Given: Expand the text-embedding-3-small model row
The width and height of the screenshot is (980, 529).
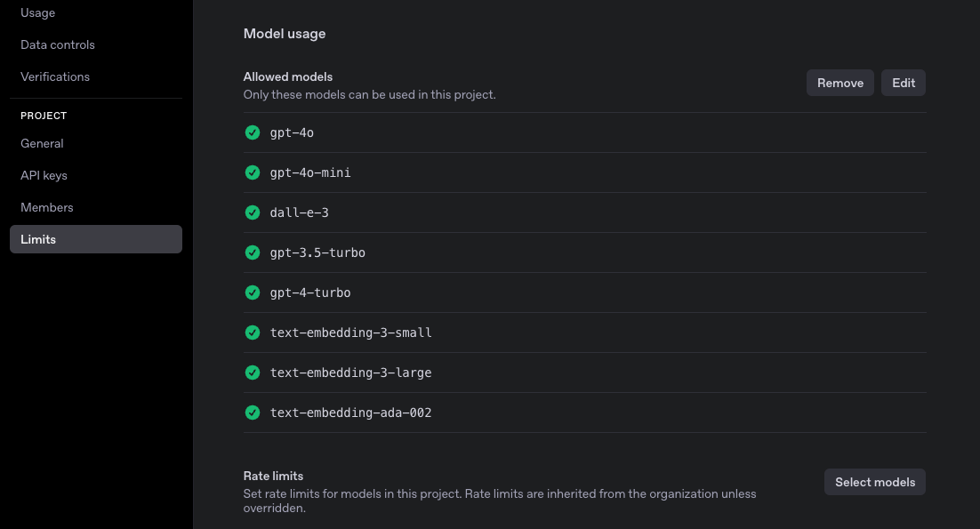Looking at the screenshot, I should pos(350,333).
